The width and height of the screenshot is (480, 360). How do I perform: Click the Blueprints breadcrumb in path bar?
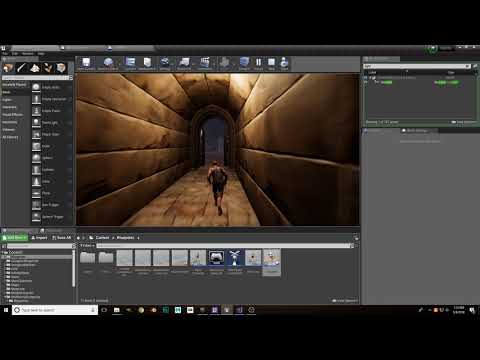(125, 238)
